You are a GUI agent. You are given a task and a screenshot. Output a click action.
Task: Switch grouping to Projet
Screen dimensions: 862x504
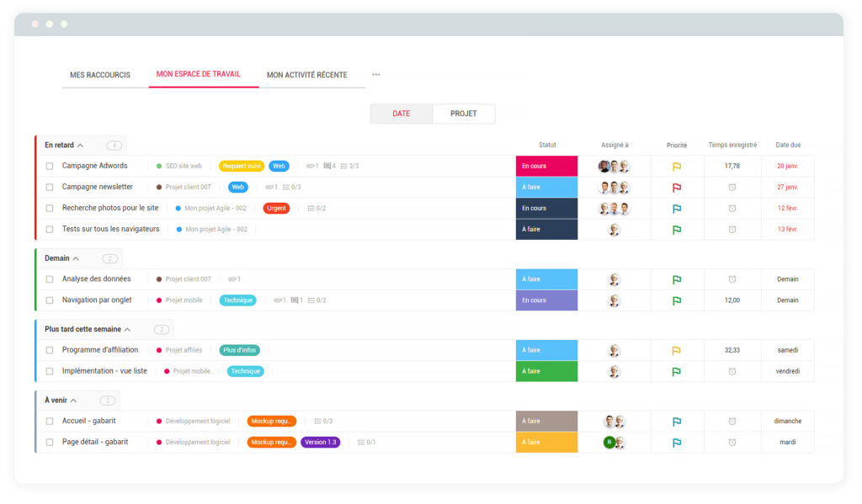463,114
